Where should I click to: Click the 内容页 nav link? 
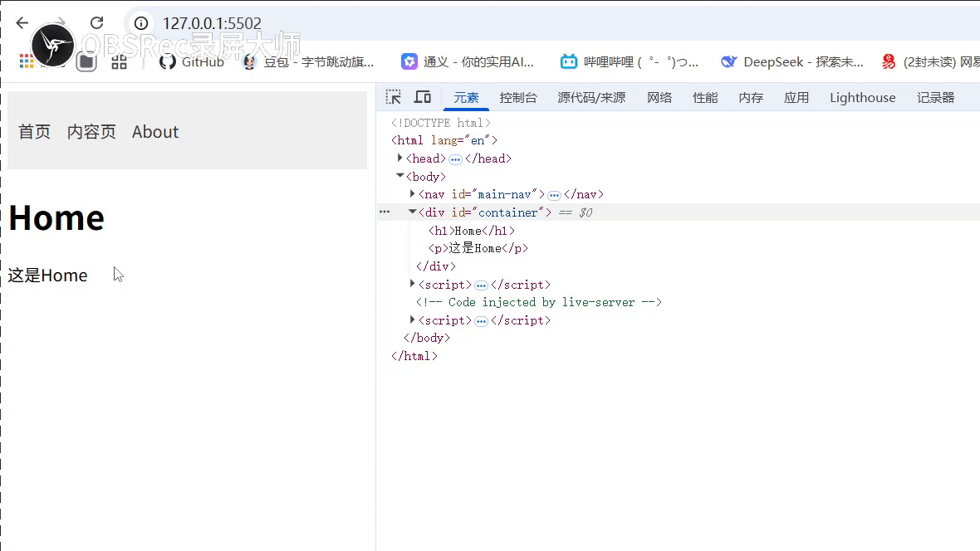pyautogui.click(x=92, y=132)
